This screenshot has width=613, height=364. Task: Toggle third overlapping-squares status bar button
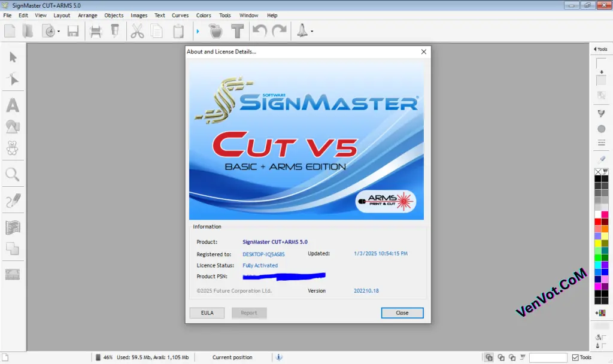[x=512, y=357]
